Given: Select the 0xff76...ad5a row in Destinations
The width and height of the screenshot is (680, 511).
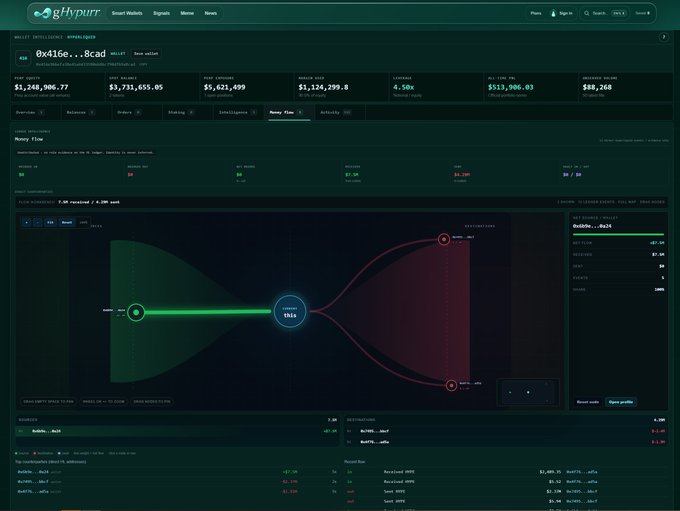Looking at the screenshot, I should (506, 442).
